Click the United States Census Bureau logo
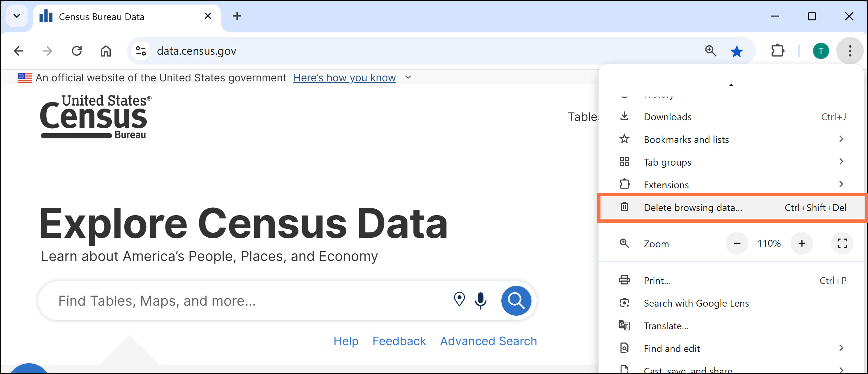This screenshot has width=868, height=374. 96,117
